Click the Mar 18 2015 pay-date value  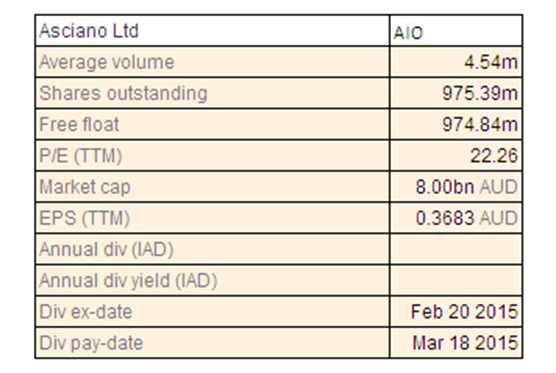click(465, 343)
